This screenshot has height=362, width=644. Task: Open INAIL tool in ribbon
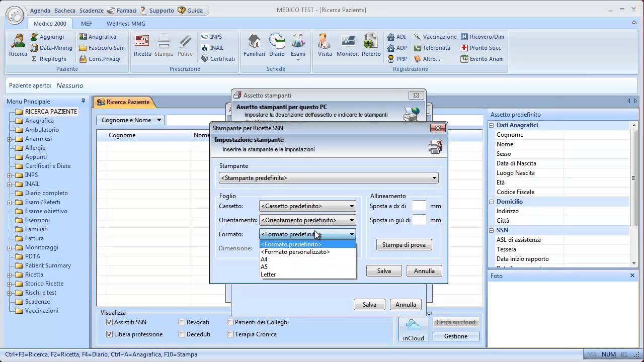point(212,48)
